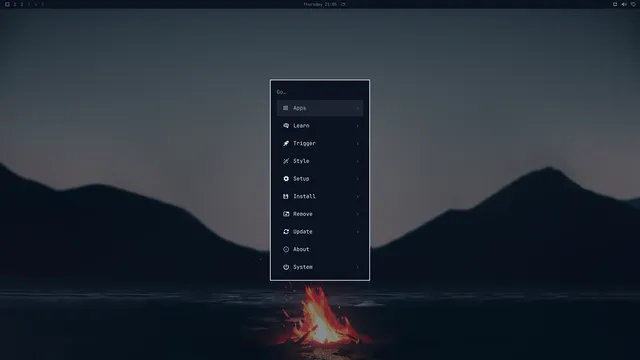
Task: Open the Learn menu entry label
Action: [x=301, y=126]
